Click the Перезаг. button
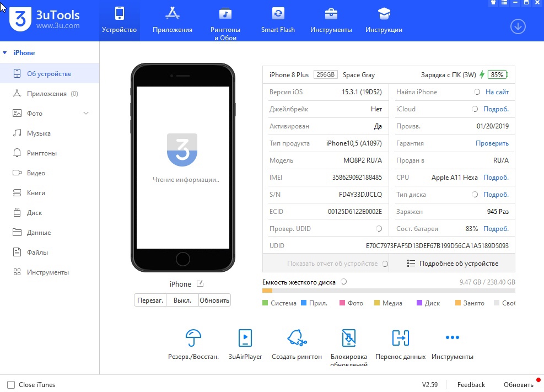The image size is (544, 392). tap(150, 300)
